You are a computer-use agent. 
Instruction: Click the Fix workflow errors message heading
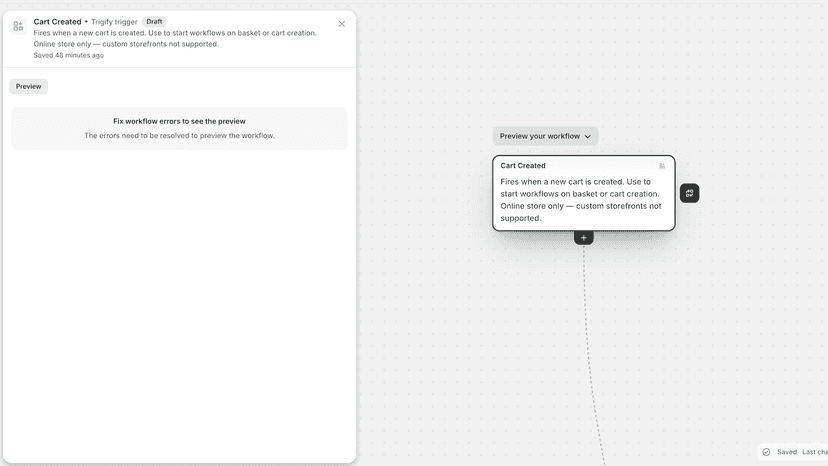click(x=179, y=121)
